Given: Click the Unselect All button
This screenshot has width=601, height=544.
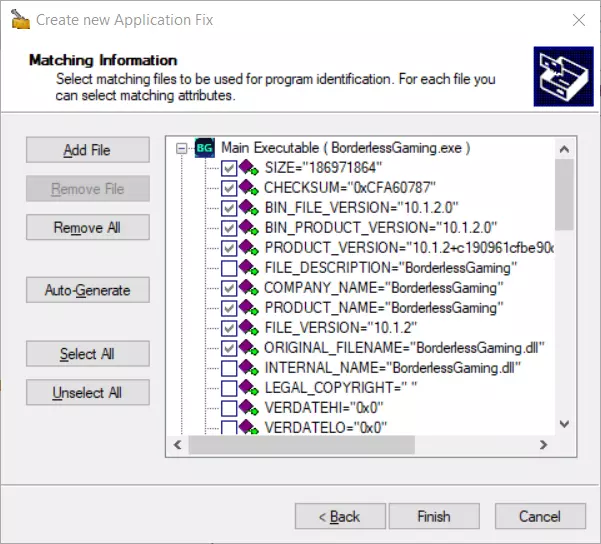Looking at the screenshot, I should [88, 392].
